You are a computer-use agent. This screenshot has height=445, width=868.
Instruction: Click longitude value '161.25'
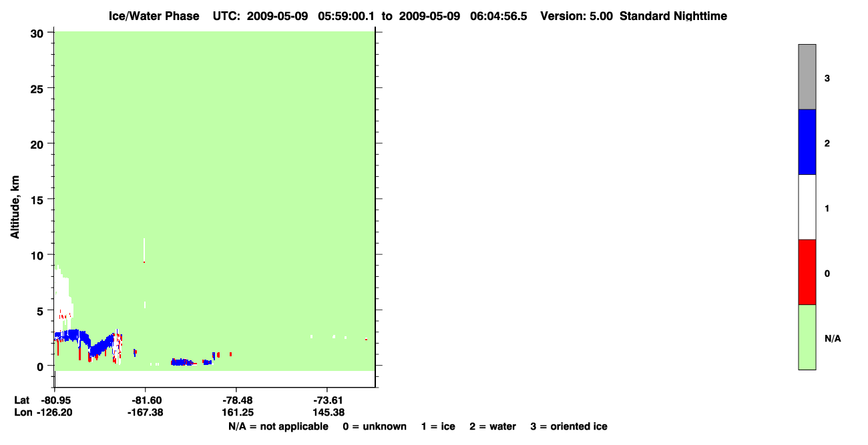[237, 412]
